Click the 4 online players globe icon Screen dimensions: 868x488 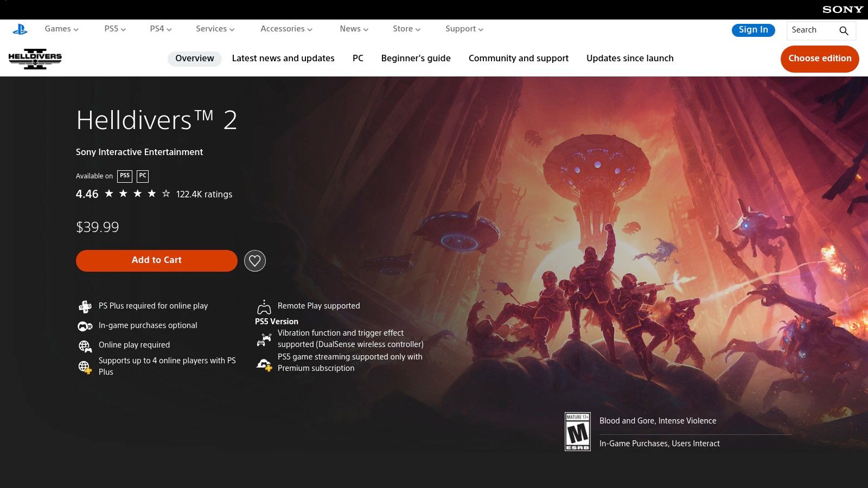click(x=85, y=367)
